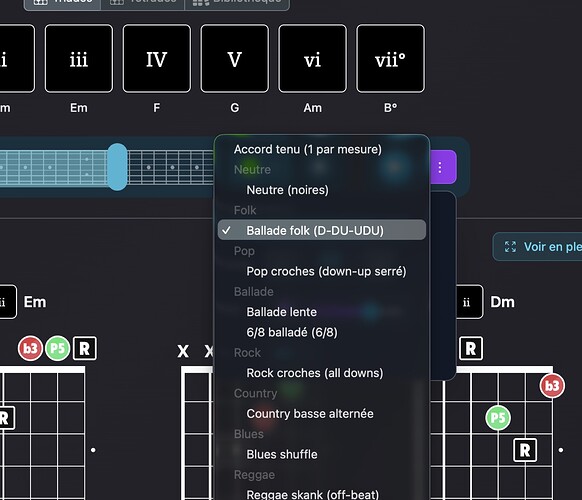Select the green P5 marker above Em diagram
This screenshot has width=582, height=500.
[x=58, y=348]
